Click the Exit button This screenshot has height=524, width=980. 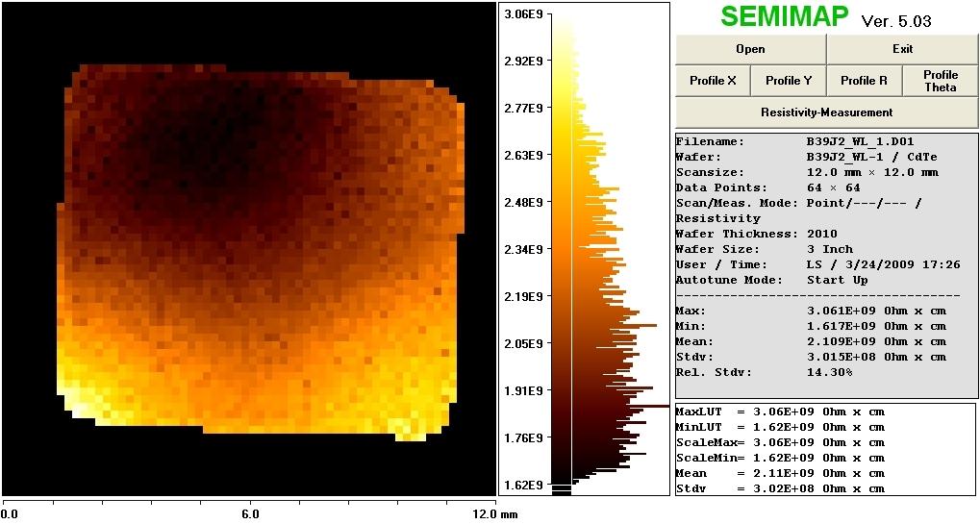pyautogui.click(x=902, y=49)
